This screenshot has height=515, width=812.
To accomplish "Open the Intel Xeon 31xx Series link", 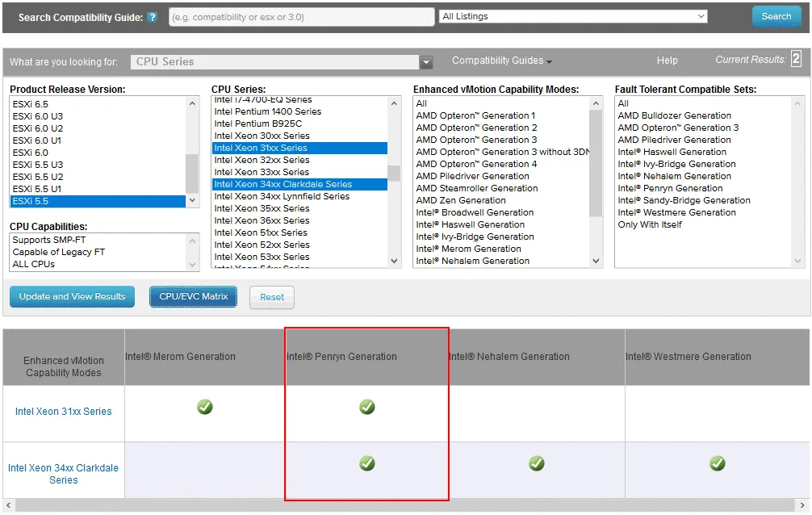I will 64,412.
